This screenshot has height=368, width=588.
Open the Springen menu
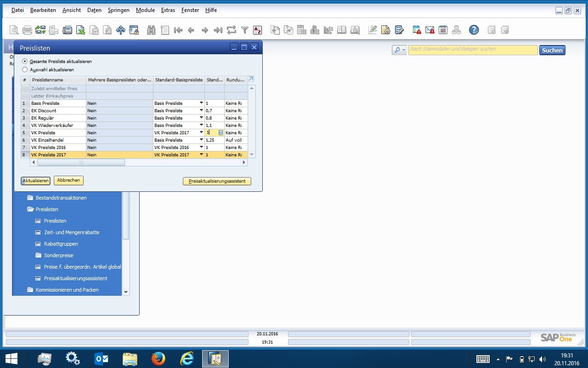(119, 10)
